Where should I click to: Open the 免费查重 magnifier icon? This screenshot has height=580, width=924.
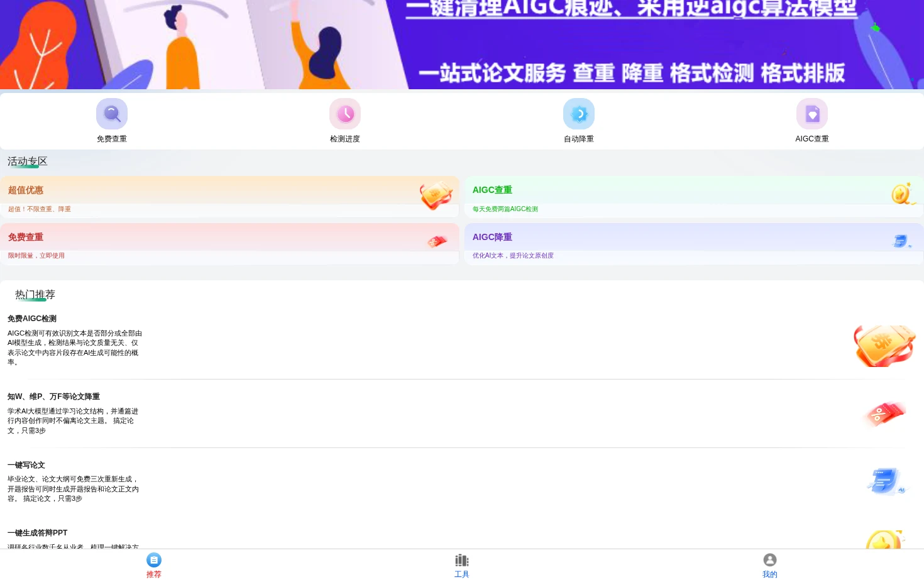[112, 114]
